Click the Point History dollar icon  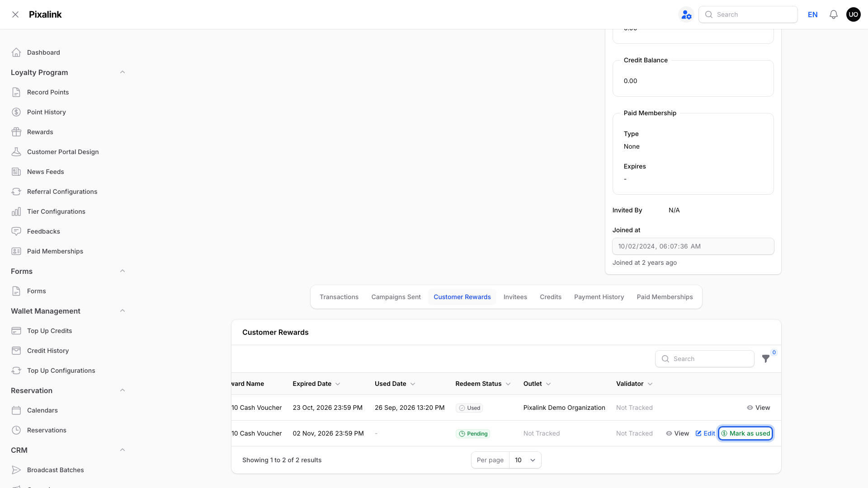[x=16, y=112]
